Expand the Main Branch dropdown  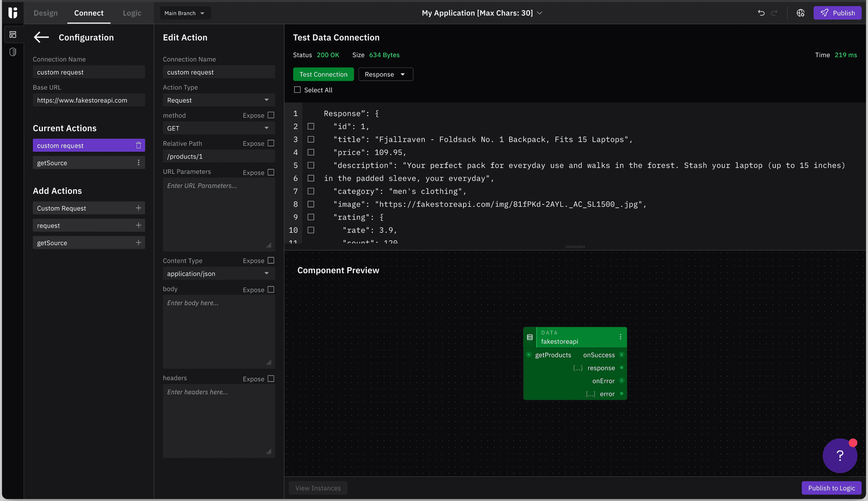[x=185, y=13]
